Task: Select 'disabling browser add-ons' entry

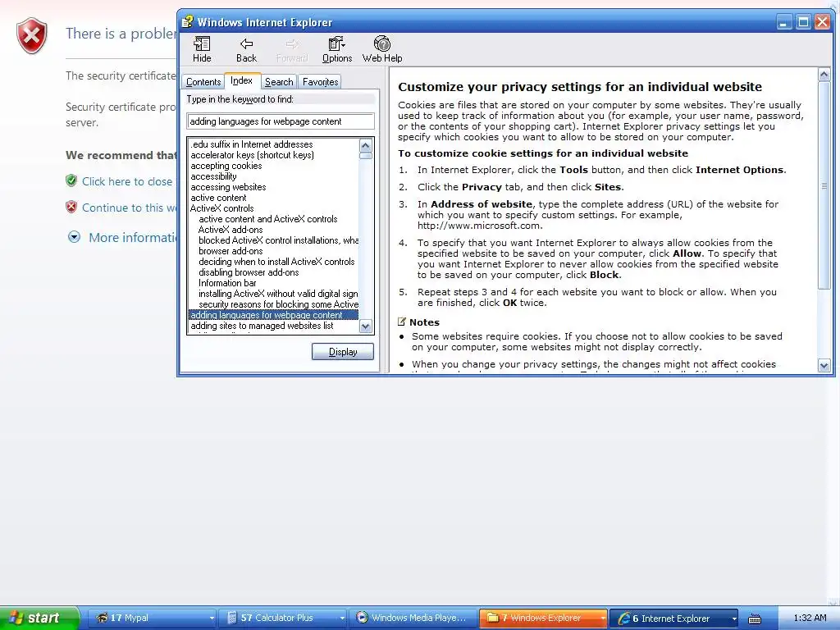Action: click(249, 272)
